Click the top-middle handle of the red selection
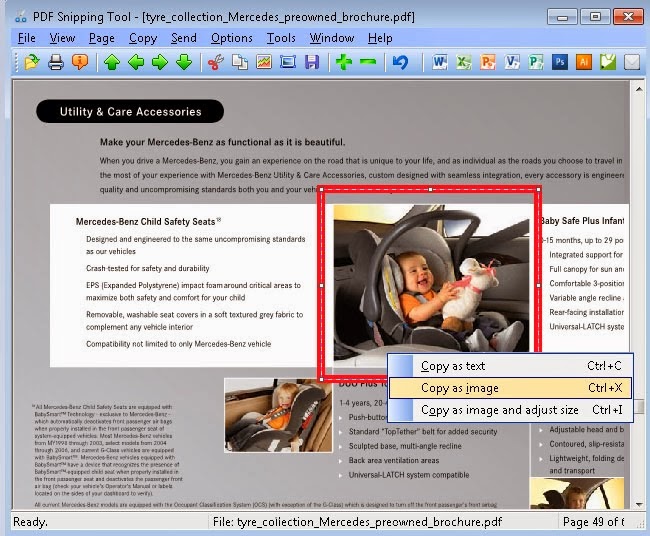 430,189
